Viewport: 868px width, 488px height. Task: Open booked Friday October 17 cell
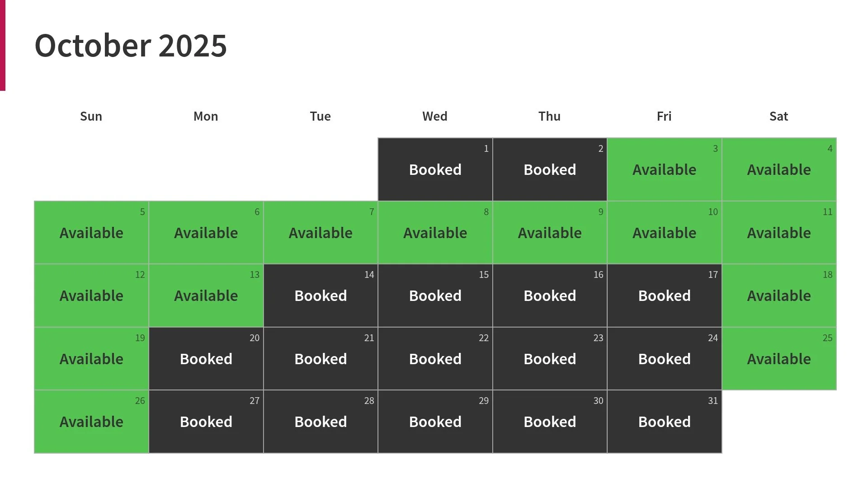[664, 296]
